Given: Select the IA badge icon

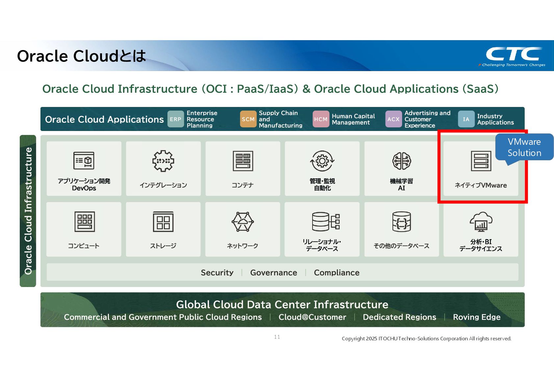Looking at the screenshot, I should coord(466,119).
